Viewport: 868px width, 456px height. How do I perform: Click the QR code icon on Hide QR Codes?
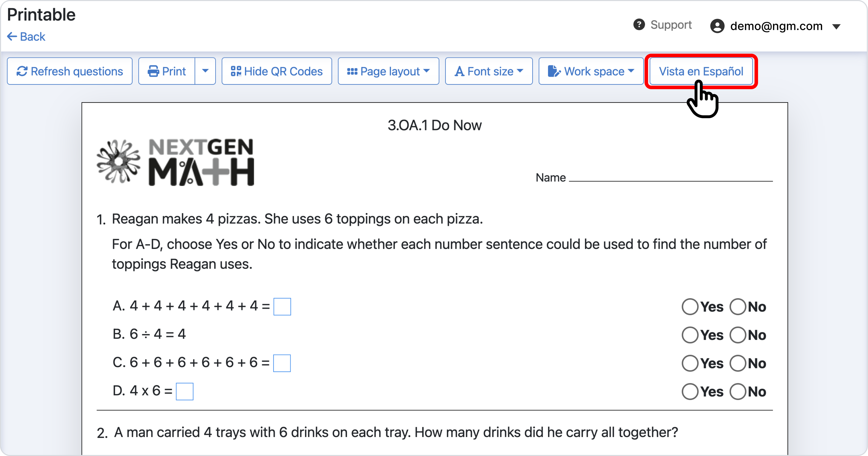click(236, 71)
